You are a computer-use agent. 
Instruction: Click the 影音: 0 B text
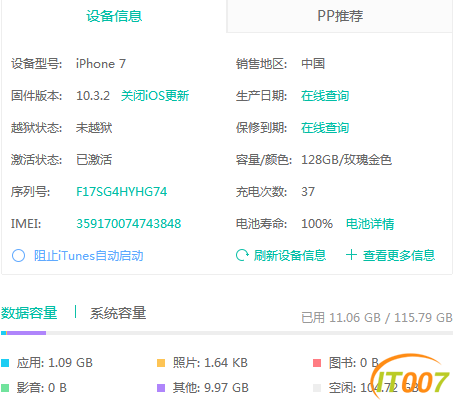42,388
